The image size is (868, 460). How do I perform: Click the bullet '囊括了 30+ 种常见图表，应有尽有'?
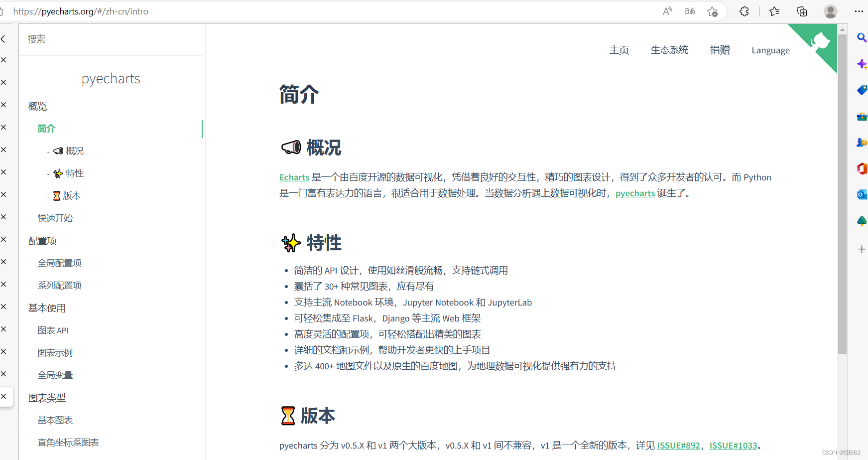pos(364,287)
